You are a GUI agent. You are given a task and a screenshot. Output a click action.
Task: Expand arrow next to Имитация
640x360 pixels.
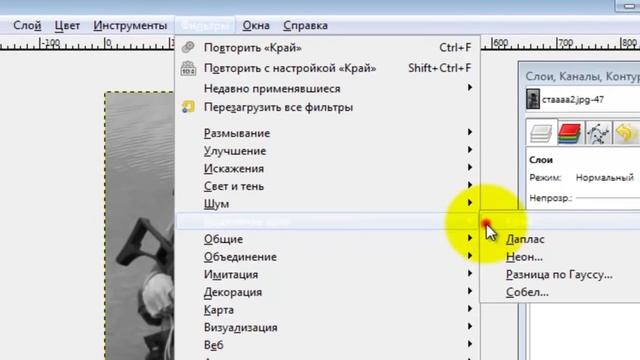470,273
